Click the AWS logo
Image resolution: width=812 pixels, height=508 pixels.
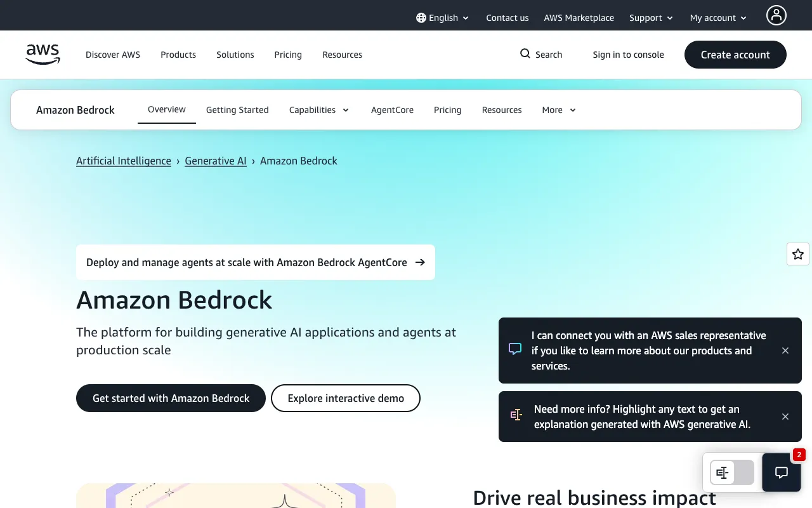[x=43, y=55]
